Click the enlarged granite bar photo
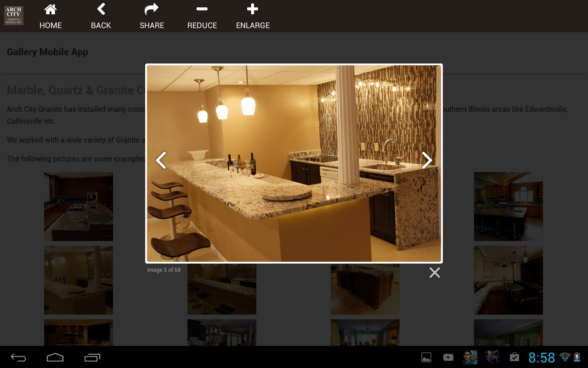Image resolution: width=588 pixels, height=368 pixels. coord(294,163)
